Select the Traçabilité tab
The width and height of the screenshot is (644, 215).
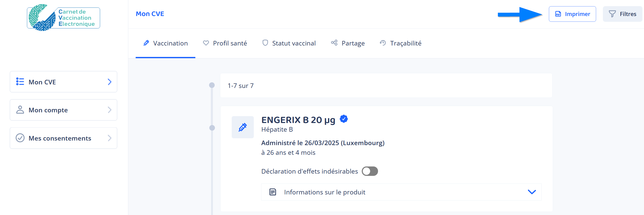401,43
